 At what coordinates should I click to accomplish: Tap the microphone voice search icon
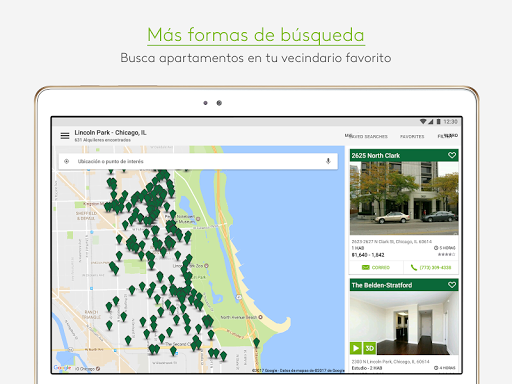coord(328,161)
